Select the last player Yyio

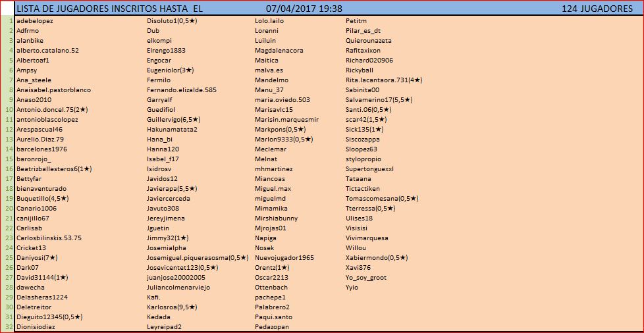[352, 287]
